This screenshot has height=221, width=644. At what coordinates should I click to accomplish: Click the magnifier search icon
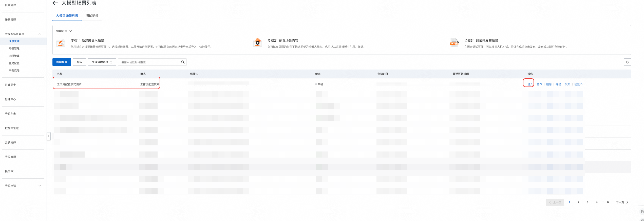point(183,62)
